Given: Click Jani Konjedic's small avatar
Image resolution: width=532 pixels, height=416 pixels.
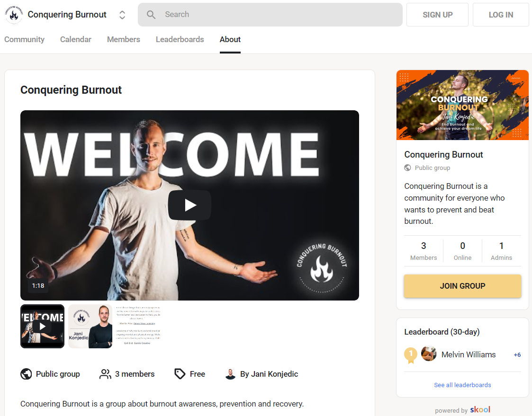Looking at the screenshot, I should click(230, 374).
